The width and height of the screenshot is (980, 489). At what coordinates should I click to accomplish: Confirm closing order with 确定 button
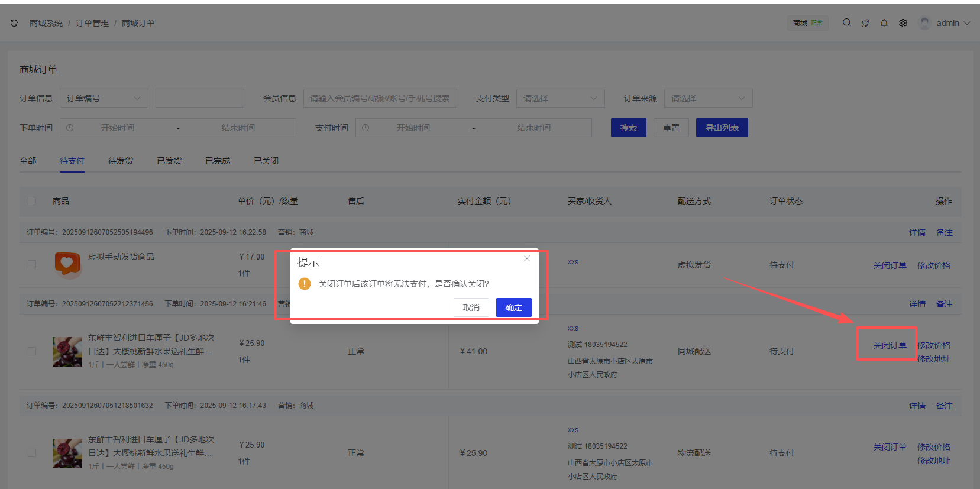coord(513,307)
